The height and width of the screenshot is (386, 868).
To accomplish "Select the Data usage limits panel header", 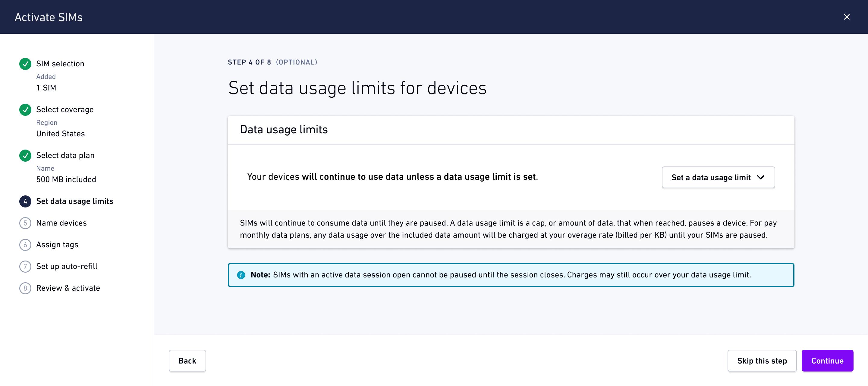I will click(283, 129).
